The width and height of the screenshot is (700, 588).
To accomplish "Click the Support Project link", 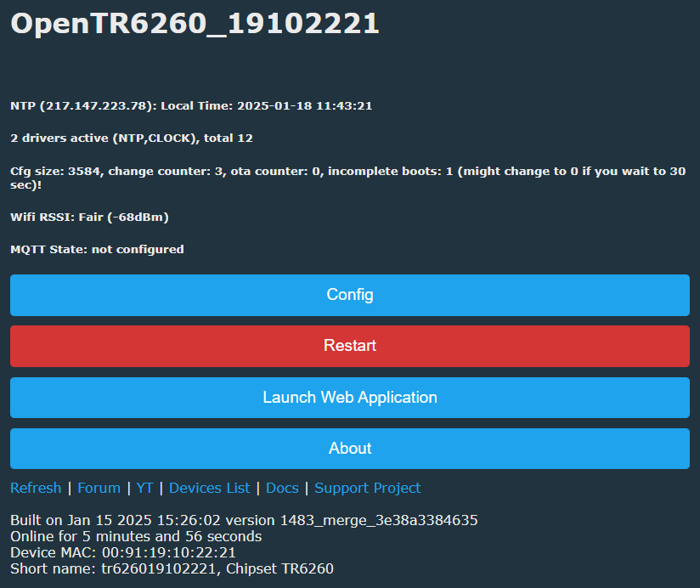I will pyautogui.click(x=367, y=488).
